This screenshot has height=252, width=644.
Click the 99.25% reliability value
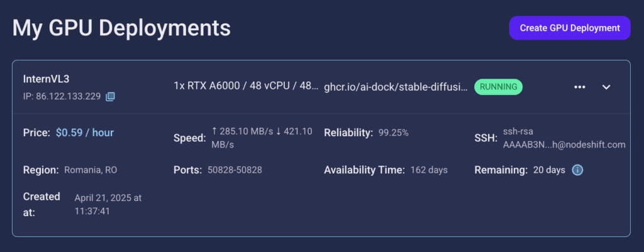(394, 132)
